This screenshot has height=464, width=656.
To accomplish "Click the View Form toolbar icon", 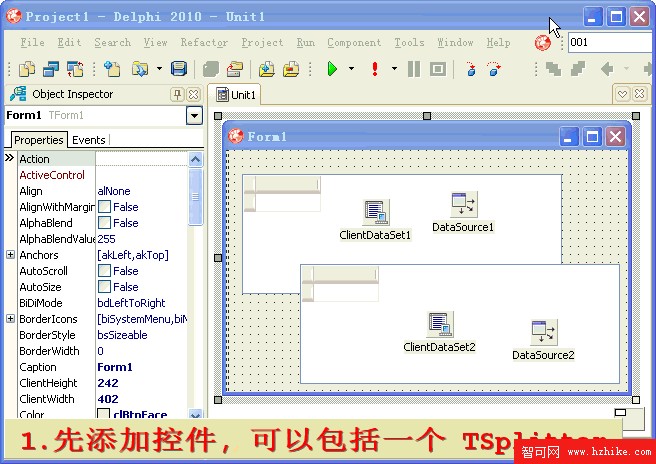I will [51, 69].
